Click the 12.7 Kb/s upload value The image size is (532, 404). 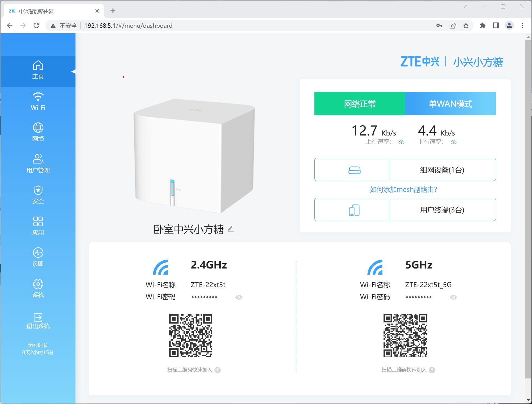374,131
